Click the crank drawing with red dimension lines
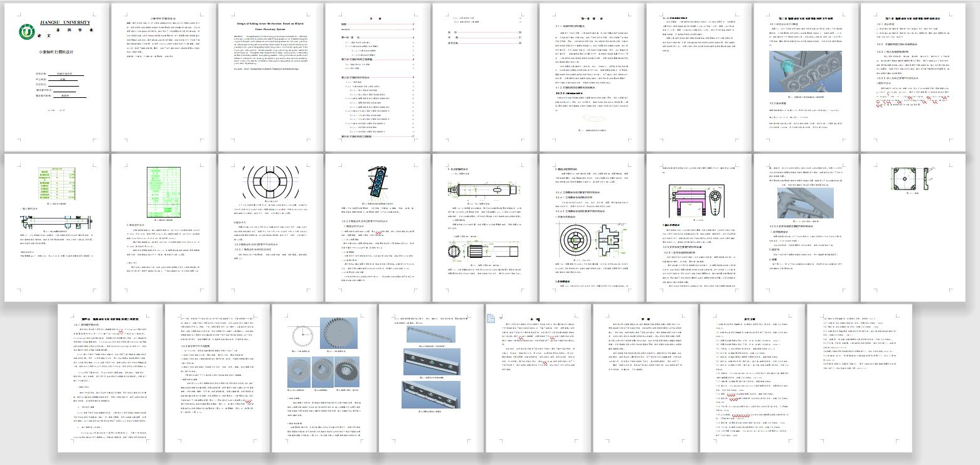 tap(698, 201)
